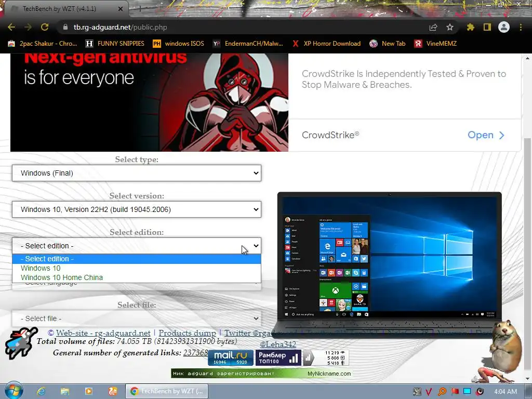The image size is (532, 399).
Task: Click the CrowdStrike ad Open link
Action: click(486, 135)
